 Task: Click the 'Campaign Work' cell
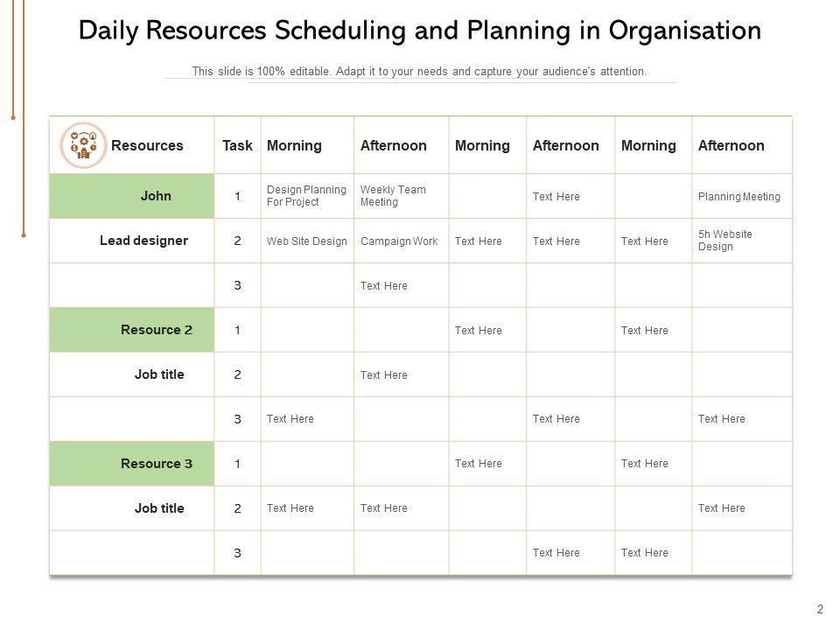tap(399, 241)
